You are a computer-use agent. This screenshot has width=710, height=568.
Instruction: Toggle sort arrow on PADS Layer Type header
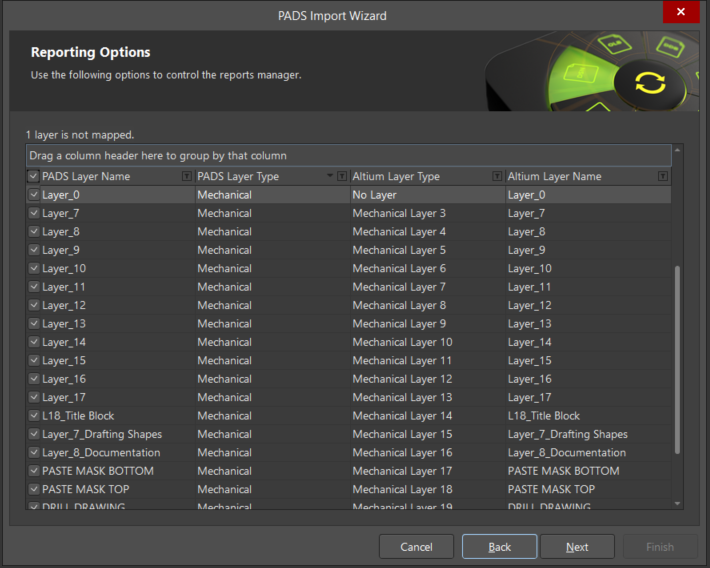[330, 176]
